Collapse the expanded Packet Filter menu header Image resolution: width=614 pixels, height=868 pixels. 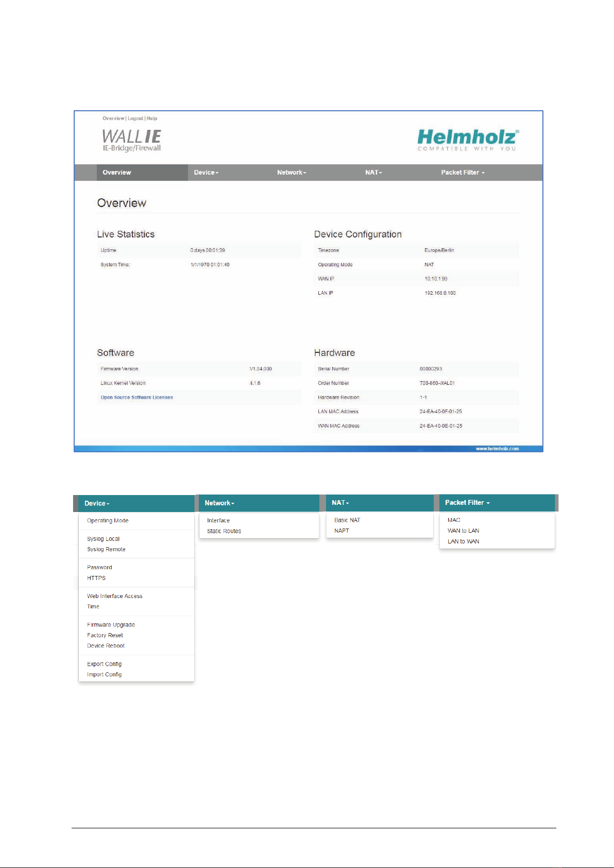tap(497, 503)
